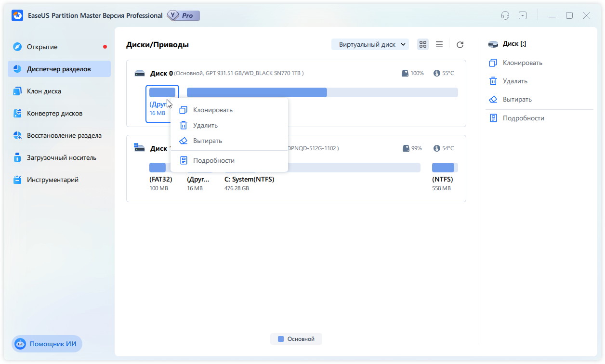
Task: Click the Диск 0 temperature 55°C indicator
Action: click(x=444, y=73)
